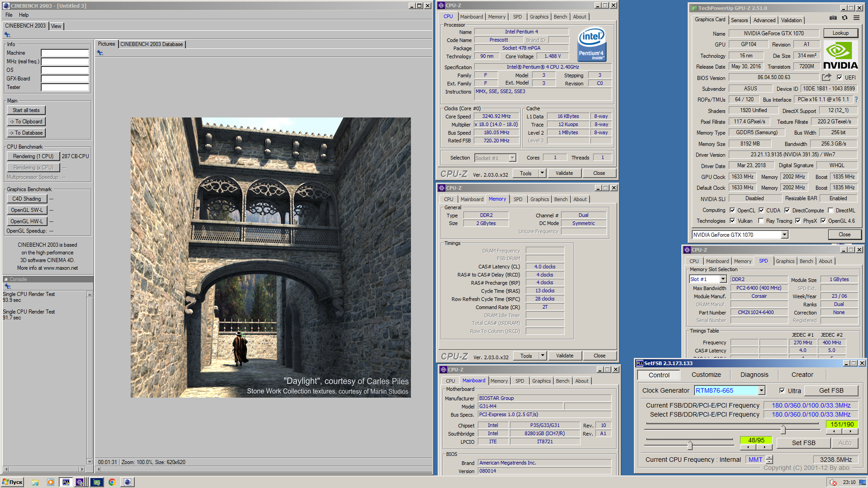Click the NVIDIA logo in GPU-Z
The width and height of the screenshot is (868, 488).
point(840,55)
